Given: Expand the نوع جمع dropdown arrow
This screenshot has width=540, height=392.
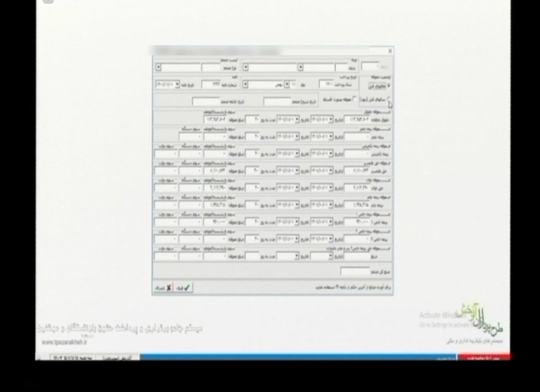Looking at the screenshot, I should tap(158, 67).
